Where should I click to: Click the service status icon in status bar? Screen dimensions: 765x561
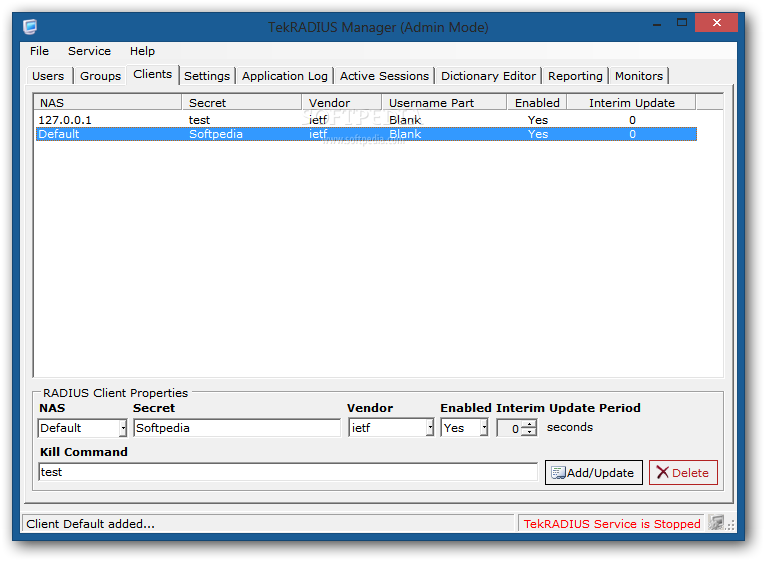pos(716,523)
